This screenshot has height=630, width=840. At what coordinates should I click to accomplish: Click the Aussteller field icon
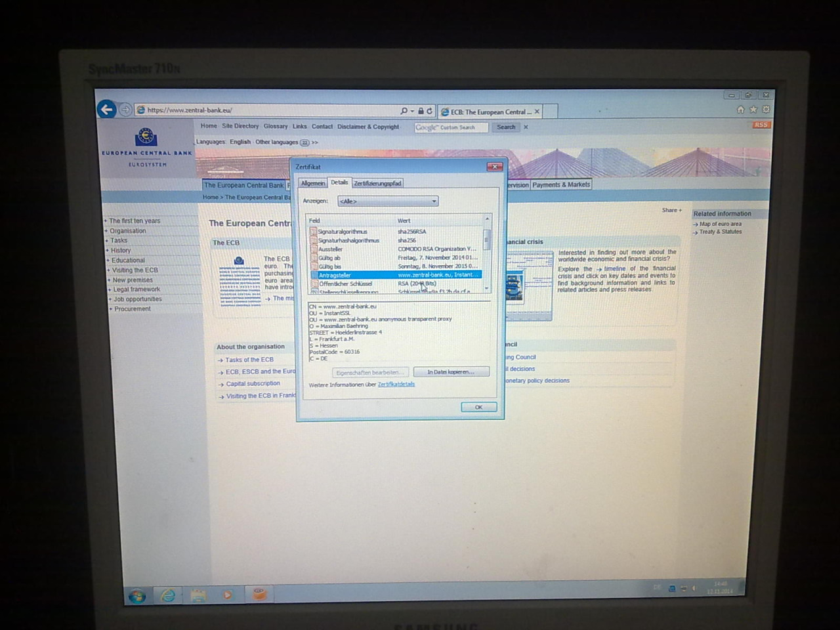pos(313,249)
